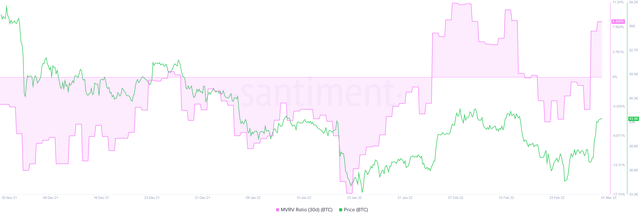Toggle the Price (BTC) legend label
Image resolution: width=644 pixels, height=218 pixels.
[x=356, y=210]
